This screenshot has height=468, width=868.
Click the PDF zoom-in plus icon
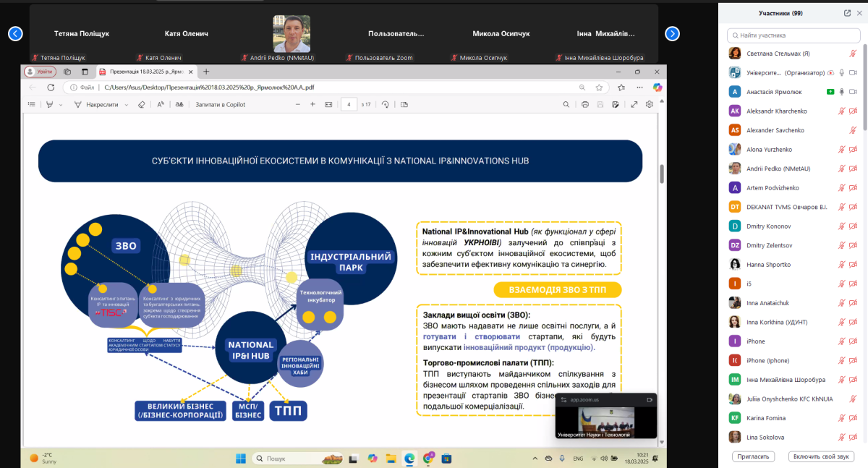point(312,104)
